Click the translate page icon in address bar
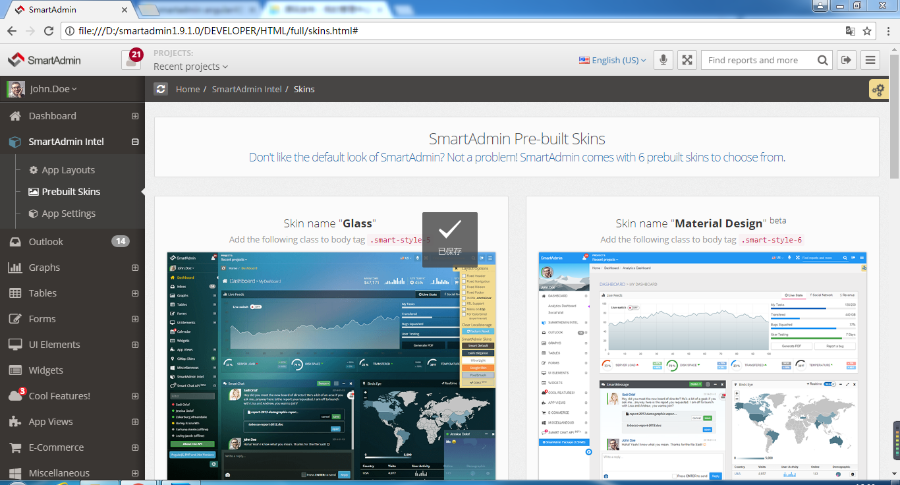The width and height of the screenshot is (900, 485). click(x=850, y=31)
